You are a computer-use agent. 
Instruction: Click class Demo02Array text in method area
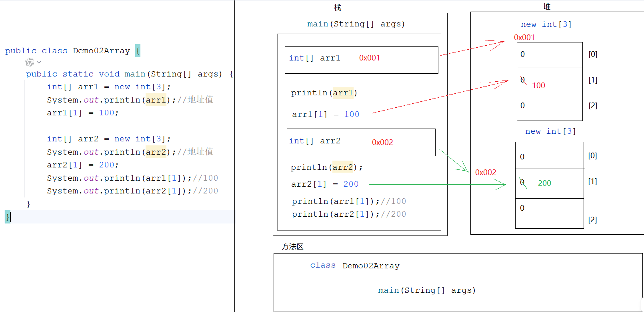[354, 266]
